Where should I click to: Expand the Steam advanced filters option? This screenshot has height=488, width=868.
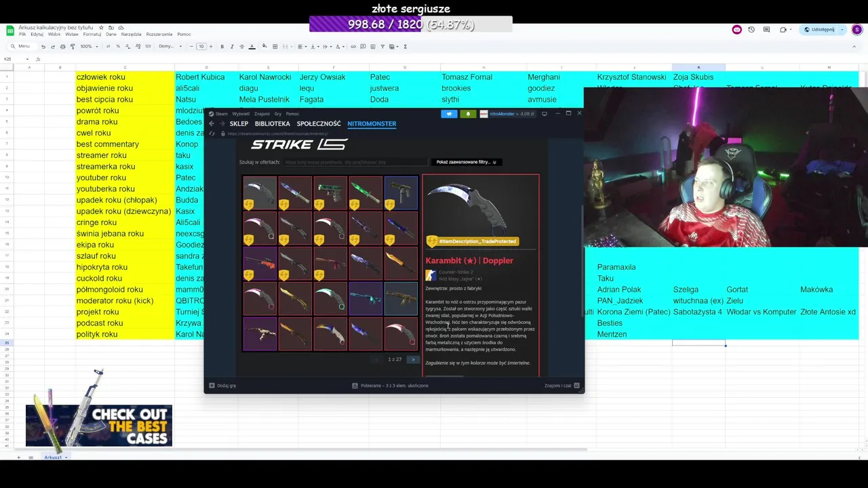466,162
